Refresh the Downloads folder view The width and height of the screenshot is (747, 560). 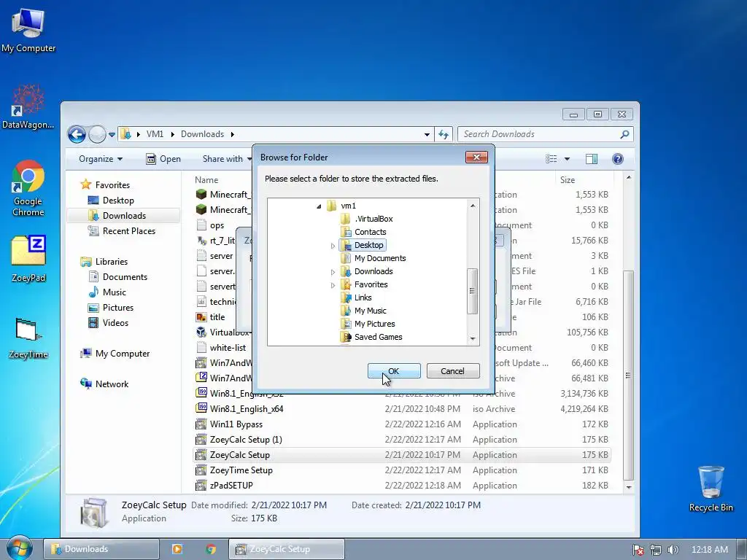444,135
